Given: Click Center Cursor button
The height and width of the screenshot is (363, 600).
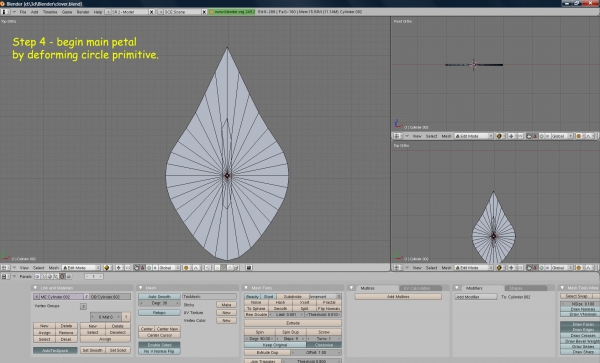Looking at the screenshot, I should [x=159, y=335].
